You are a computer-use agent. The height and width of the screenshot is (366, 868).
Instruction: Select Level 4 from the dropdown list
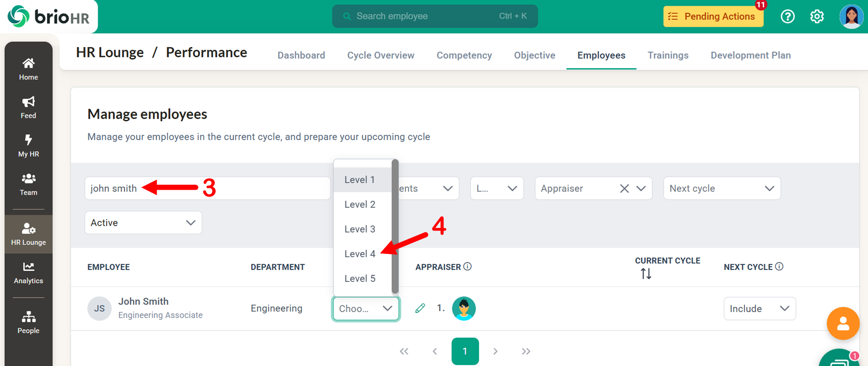pos(360,254)
